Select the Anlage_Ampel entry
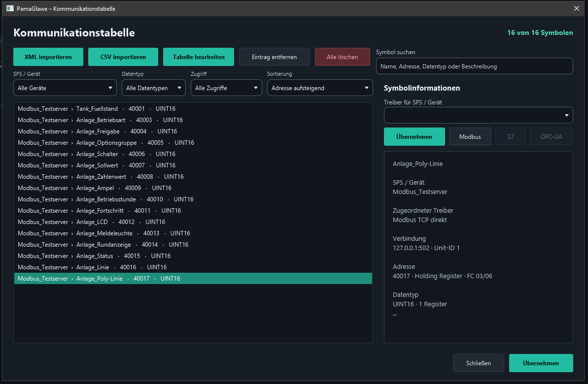Viewport: 588px width, 384px height. (x=193, y=188)
